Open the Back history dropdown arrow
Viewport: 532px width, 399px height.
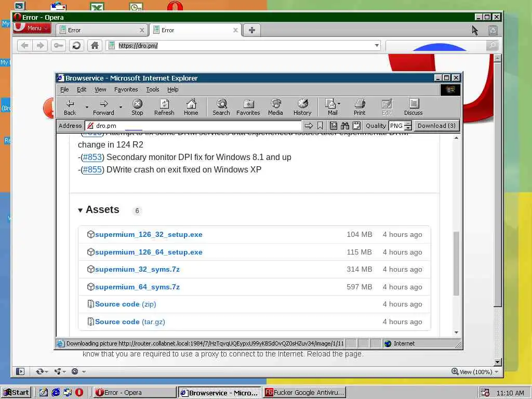87,107
